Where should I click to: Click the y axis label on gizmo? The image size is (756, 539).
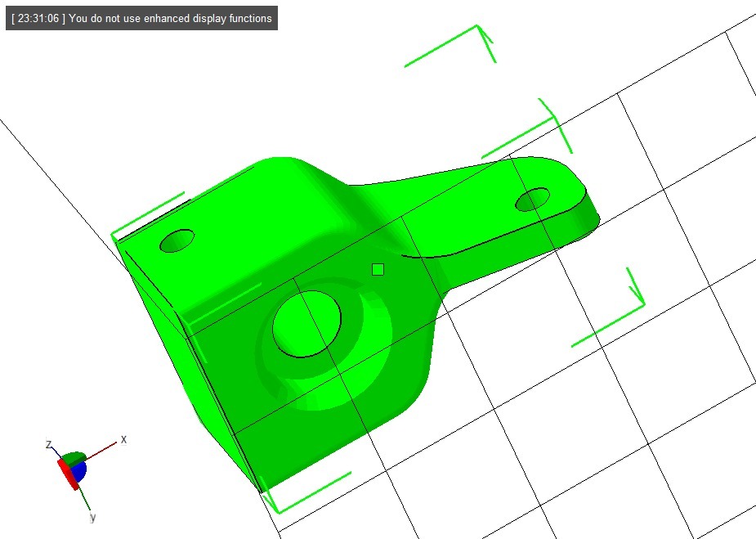click(93, 517)
